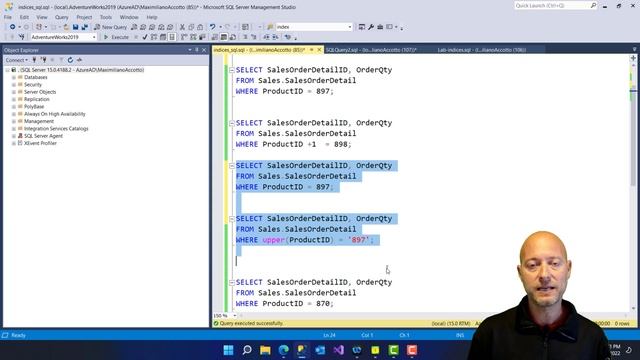The height and width of the screenshot is (360, 640).
Task: Expand the Always On High Availability node
Action: coord(14,114)
